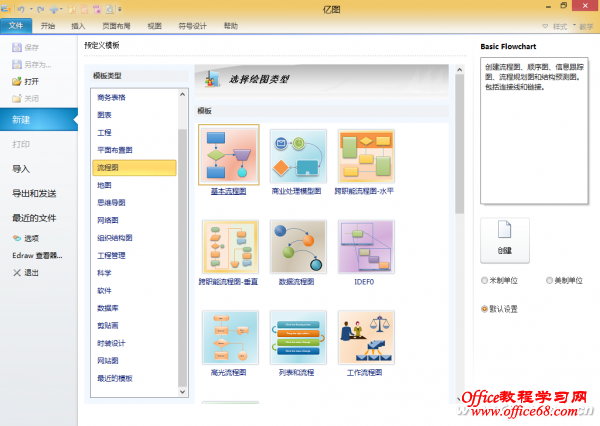Screen dimensions: 600x426
Task: Open the 文件 tab
Action: pos(16,26)
